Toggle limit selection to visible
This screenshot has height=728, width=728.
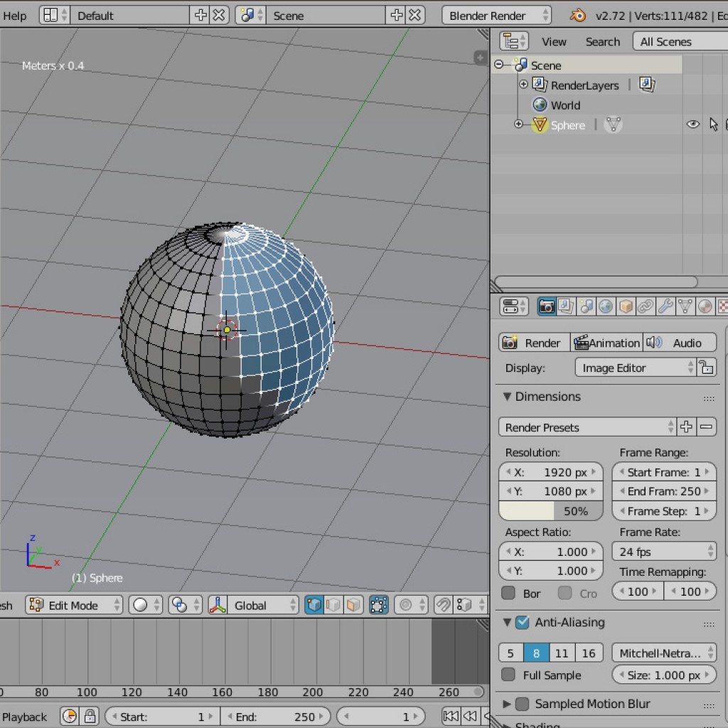coord(379,605)
